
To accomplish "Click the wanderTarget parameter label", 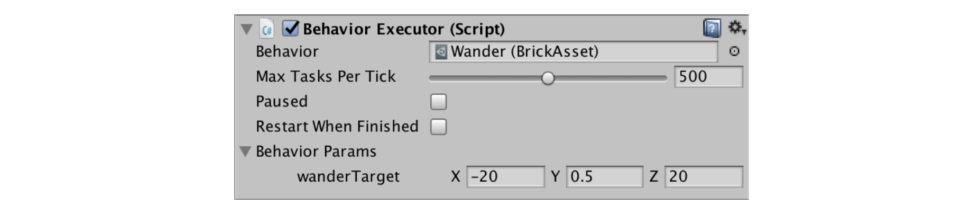I will pos(348,176).
